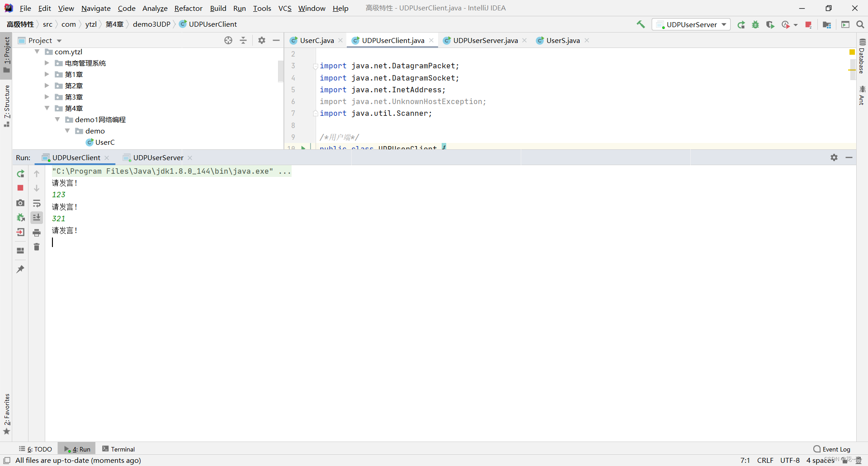Expand the 电商管理系统 folder
Image resolution: width=868 pixels, height=466 pixels.
[x=47, y=63]
